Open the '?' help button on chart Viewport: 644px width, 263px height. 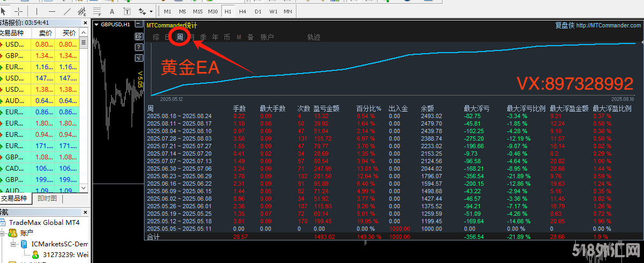point(139,47)
